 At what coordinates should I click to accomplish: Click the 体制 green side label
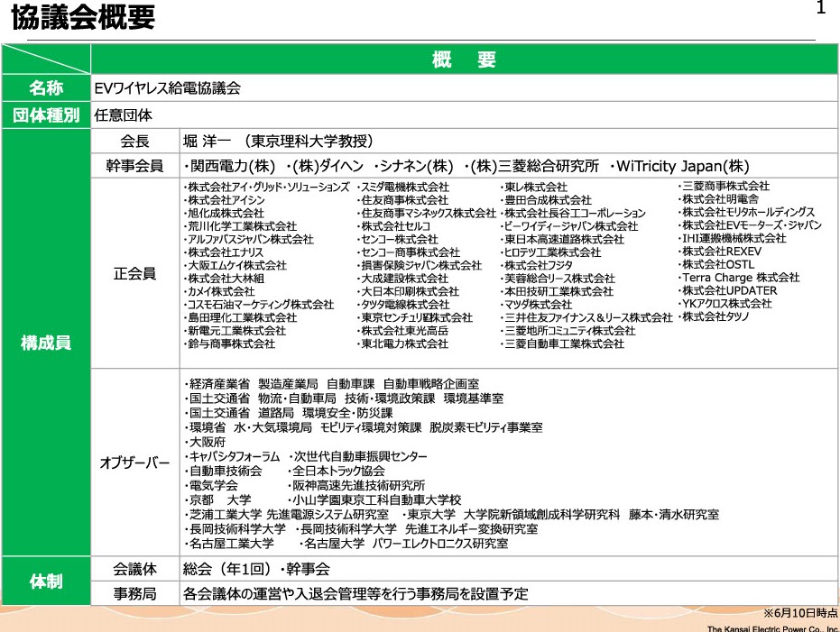(45, 582)
